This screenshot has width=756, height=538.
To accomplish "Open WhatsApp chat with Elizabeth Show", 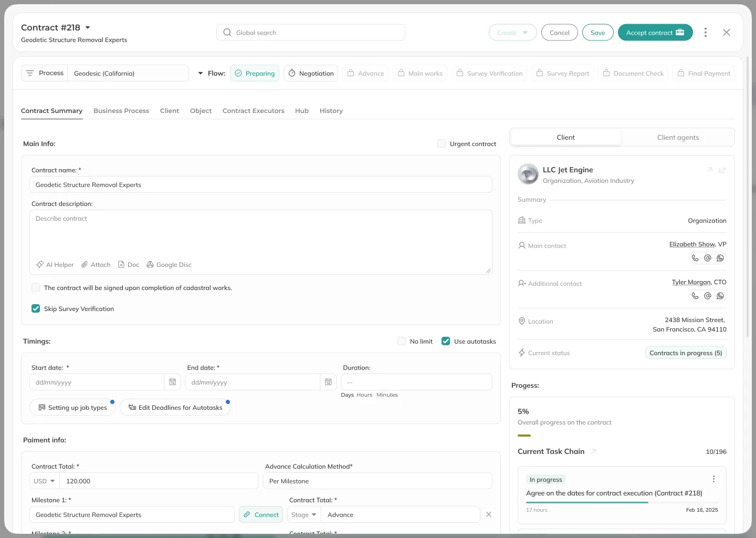I will (720, 258).
